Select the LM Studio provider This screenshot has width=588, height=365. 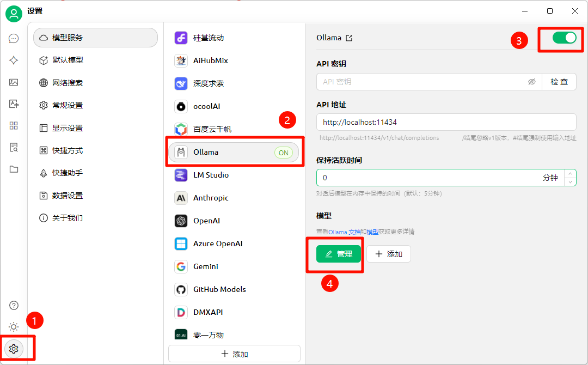tap(234, 175)
